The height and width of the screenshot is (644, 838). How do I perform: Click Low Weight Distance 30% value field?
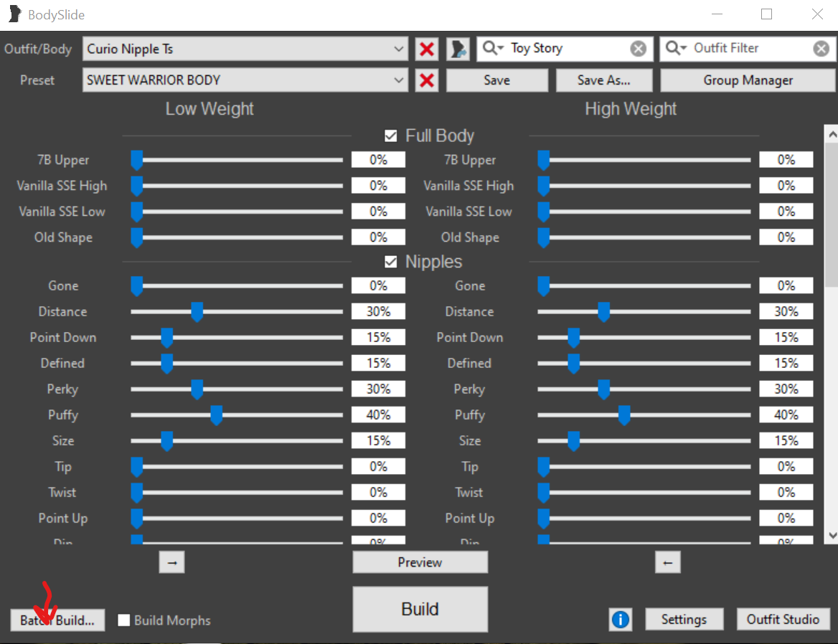[x=378, y=311]
